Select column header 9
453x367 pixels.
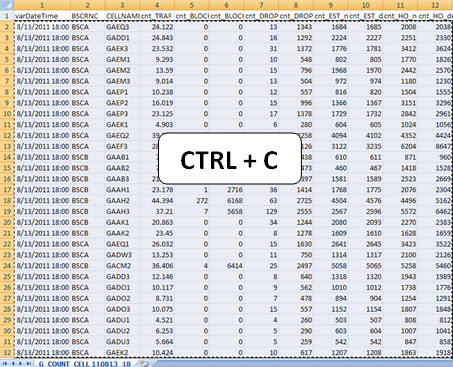[x=331, y=5]
